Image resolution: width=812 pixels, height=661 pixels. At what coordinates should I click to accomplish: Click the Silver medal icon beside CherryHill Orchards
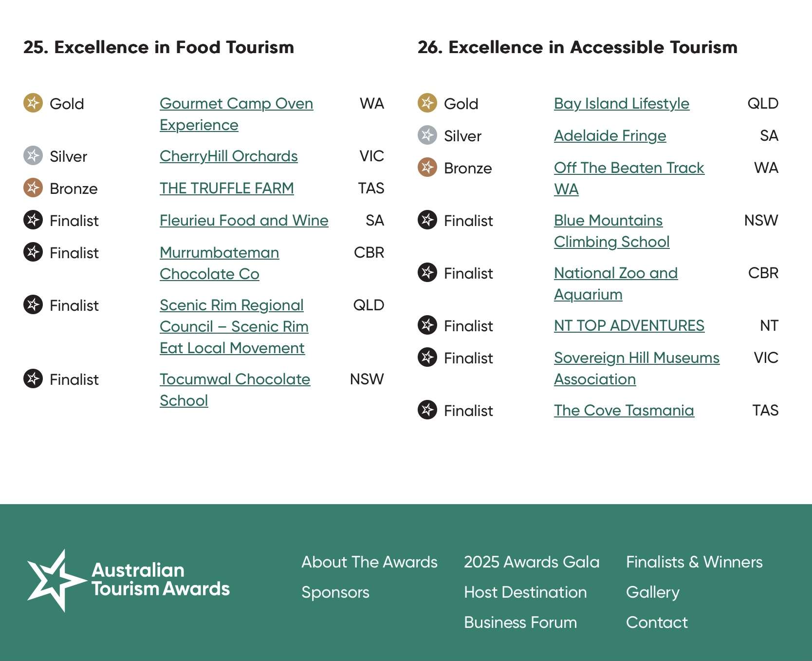click(x=33, y=156)
